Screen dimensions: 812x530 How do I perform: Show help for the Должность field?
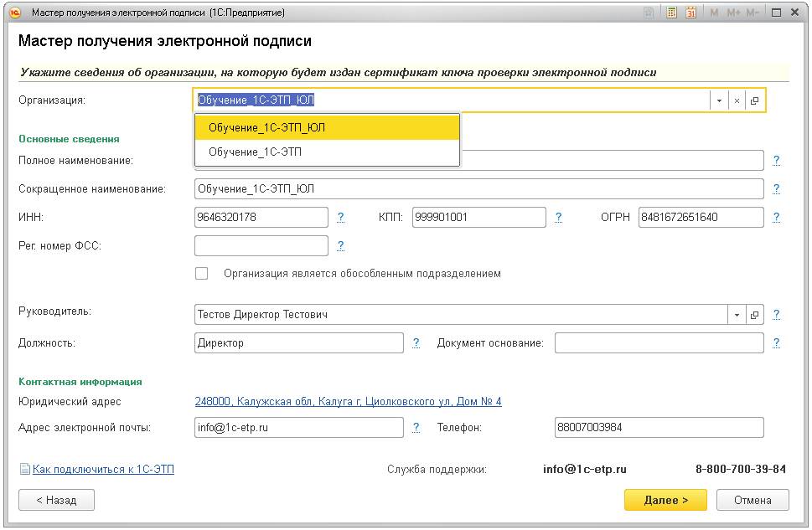tap(416, 342)
